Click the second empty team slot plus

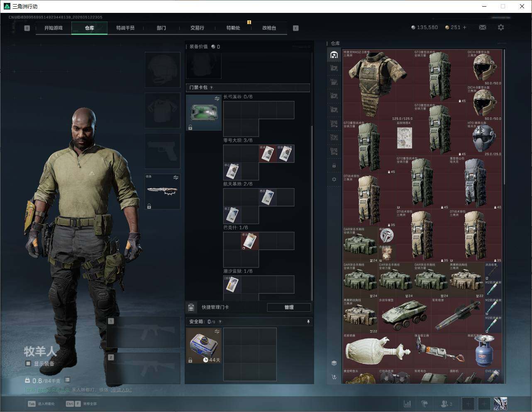(x=484, y=403)
